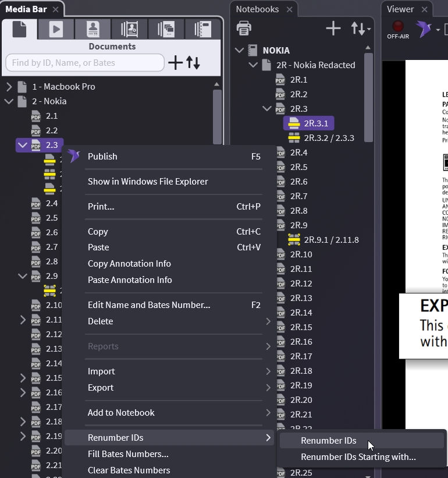The height and width of the screenshot is (478, 448).
Task: Click the Media Bar sort arrows icon
Action: click(193, 63)
